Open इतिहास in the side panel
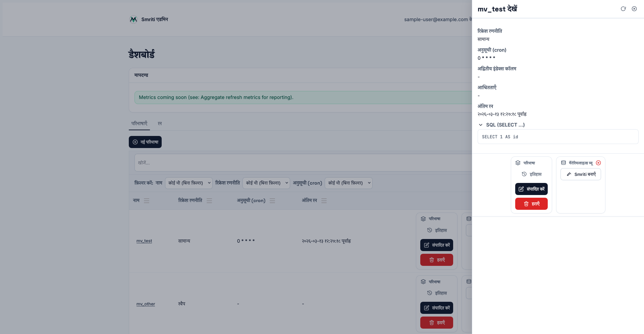644x334 pixels. [x=532, y=174]
